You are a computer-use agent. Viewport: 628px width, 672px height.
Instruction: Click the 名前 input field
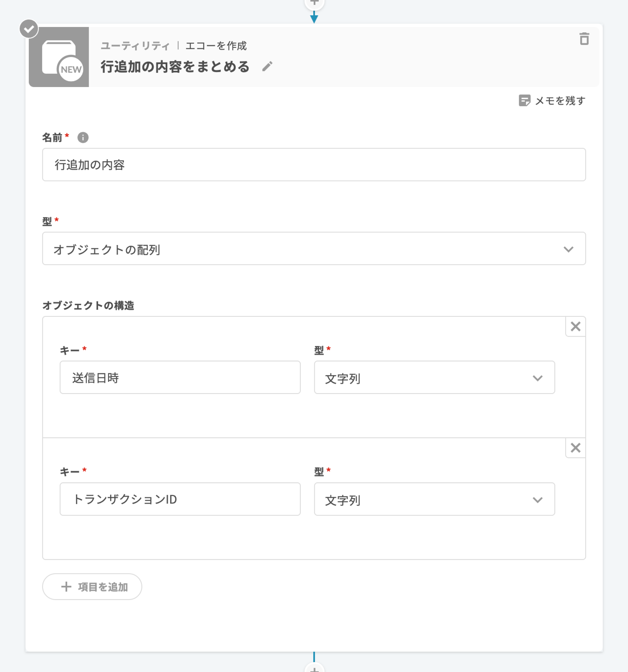(x=314, y=165)
